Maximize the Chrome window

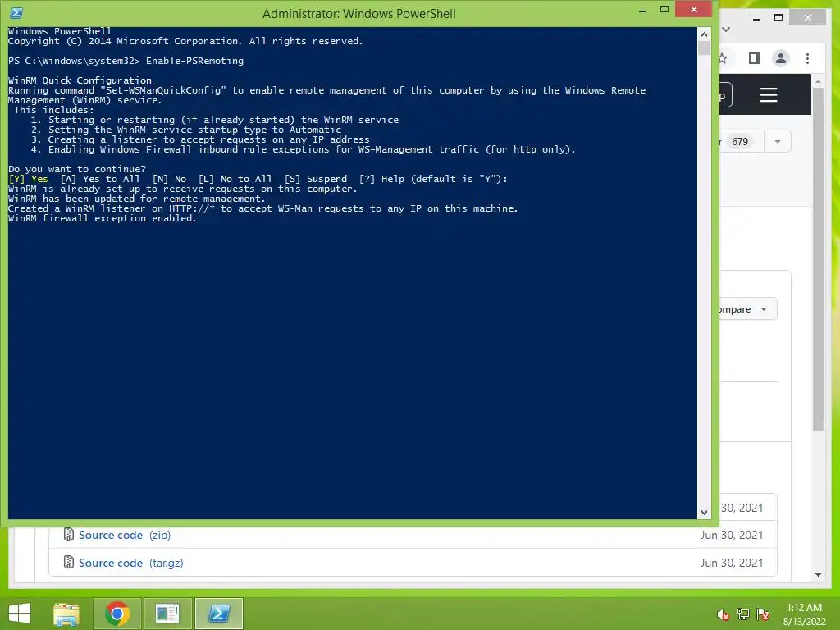pos(778,17)
